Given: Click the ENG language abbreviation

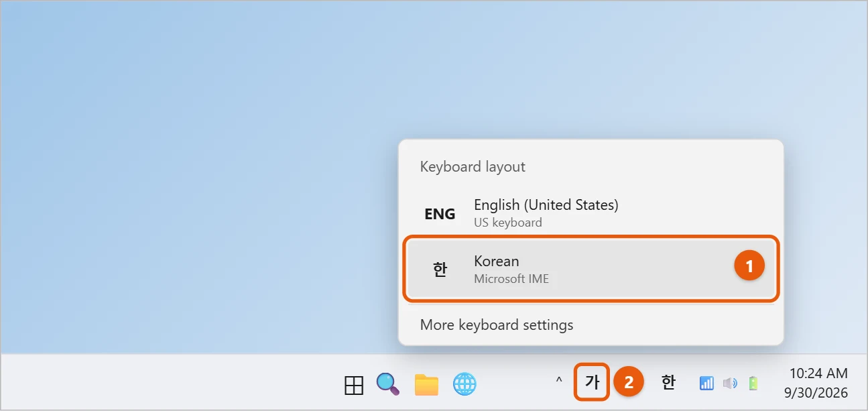Looking at the screenshot, I should 440,215.
